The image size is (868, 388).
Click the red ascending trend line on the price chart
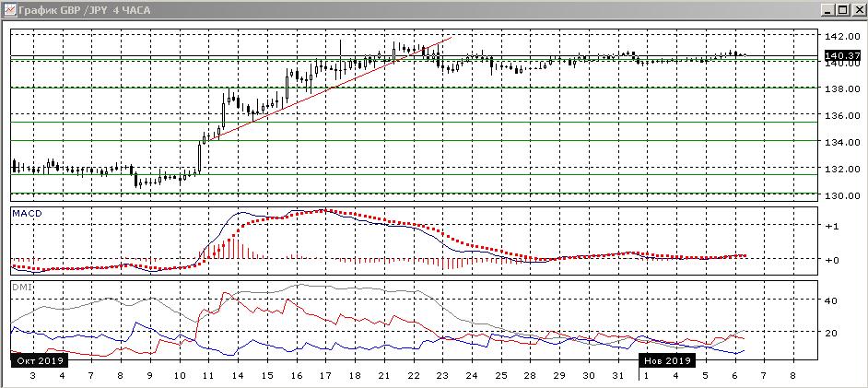coord(331,88)
